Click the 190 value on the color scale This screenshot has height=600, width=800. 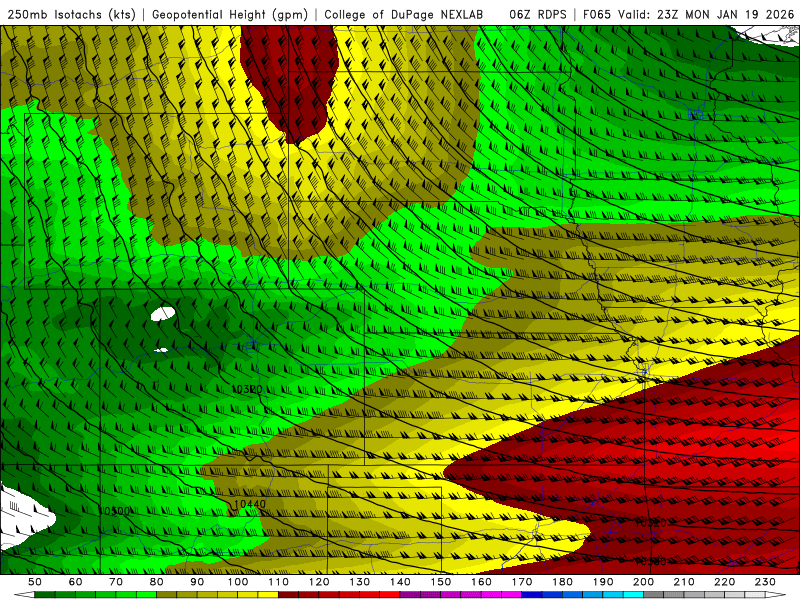pyautogui.click(x=603, y=582)
